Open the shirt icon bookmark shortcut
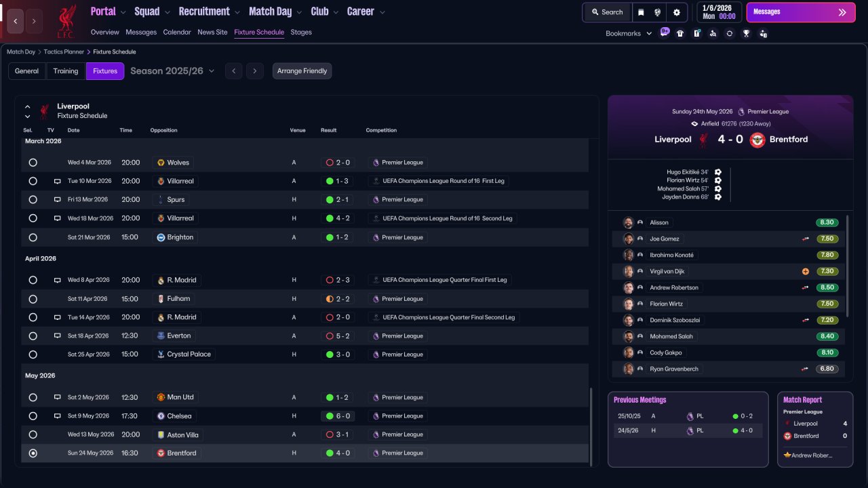 point(680,33)
